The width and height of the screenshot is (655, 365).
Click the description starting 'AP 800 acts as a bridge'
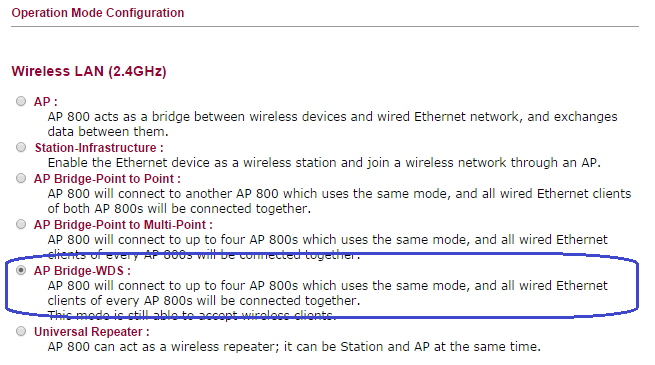[x=332, y=124]
